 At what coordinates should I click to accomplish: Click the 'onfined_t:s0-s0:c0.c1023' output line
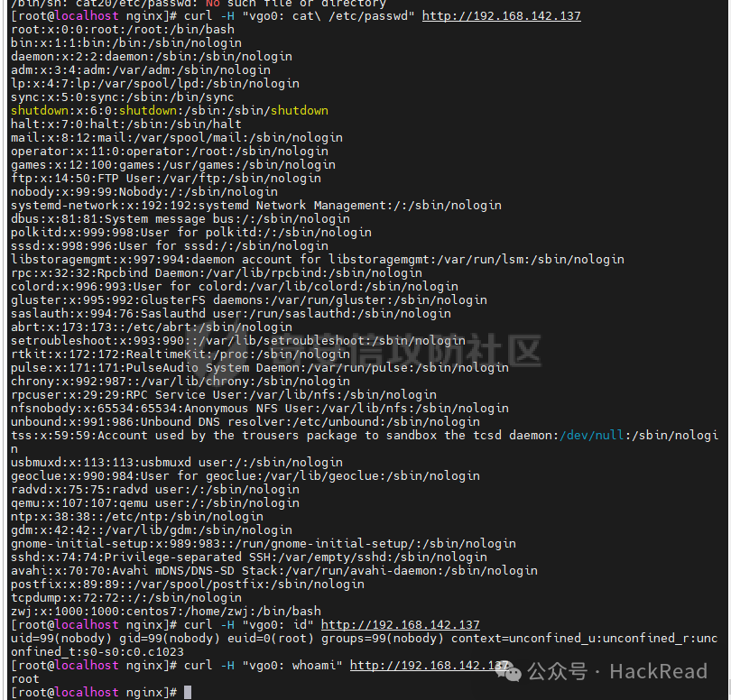point(97,651)
